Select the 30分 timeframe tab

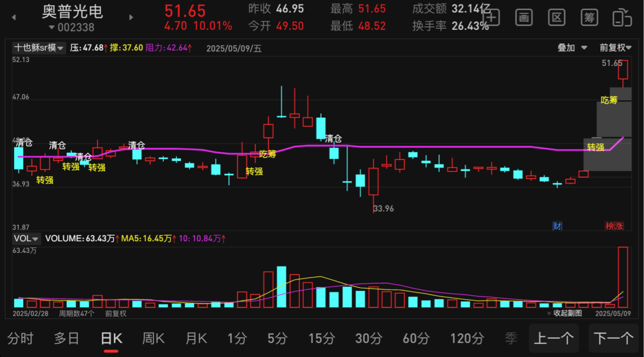(369, 338)
